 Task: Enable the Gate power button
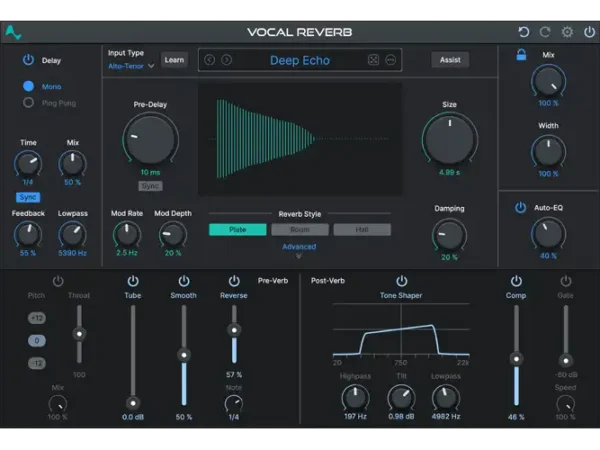coord(566,281)
